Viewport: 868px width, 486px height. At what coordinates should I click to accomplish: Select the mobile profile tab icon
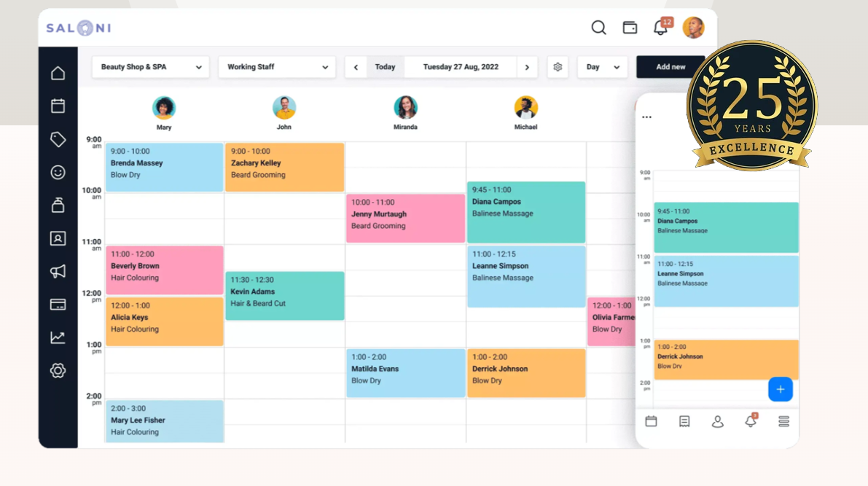717,422
